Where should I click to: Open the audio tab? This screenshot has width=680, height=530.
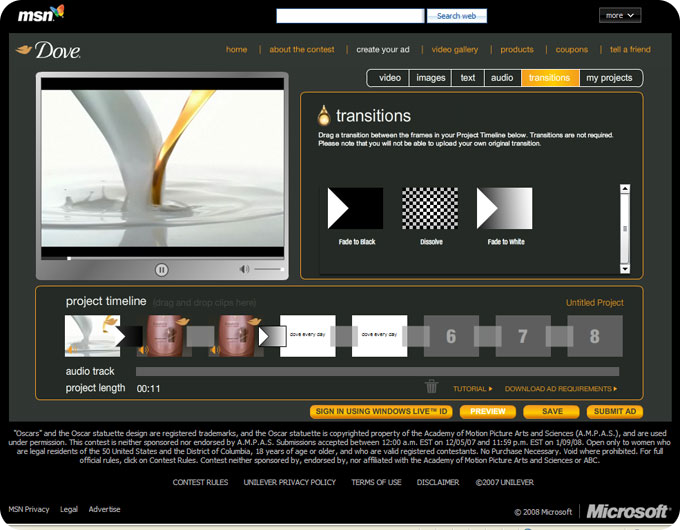point(502,78)
